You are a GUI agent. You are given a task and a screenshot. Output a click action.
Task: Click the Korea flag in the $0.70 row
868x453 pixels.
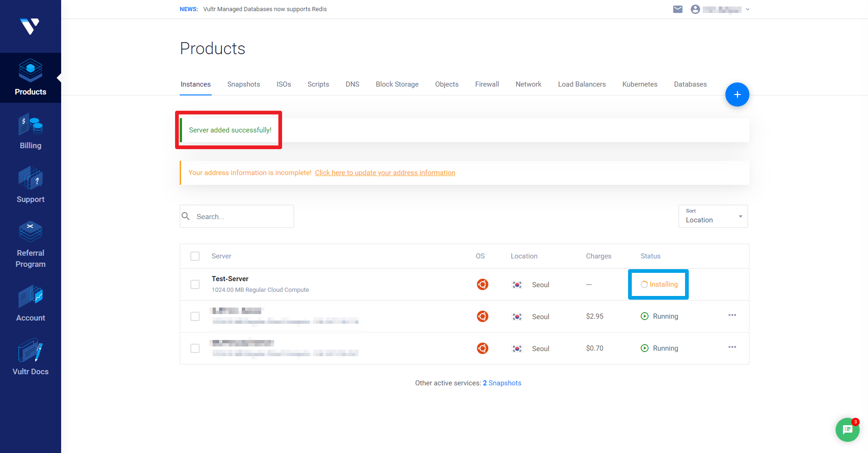tap(517, 349)
